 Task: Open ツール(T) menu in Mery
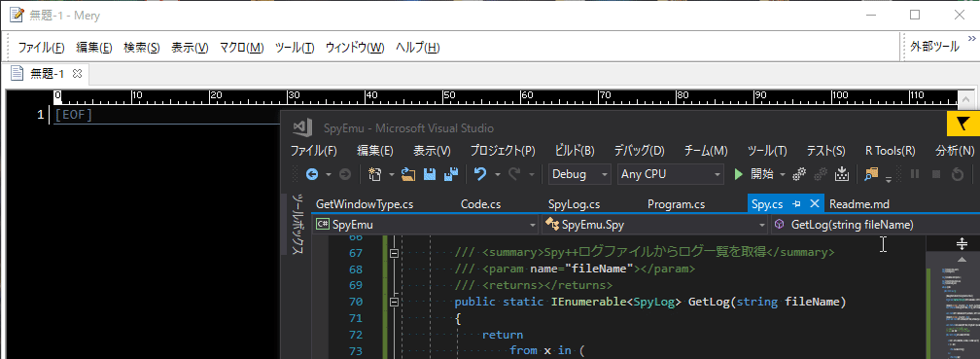click(295, 48)
